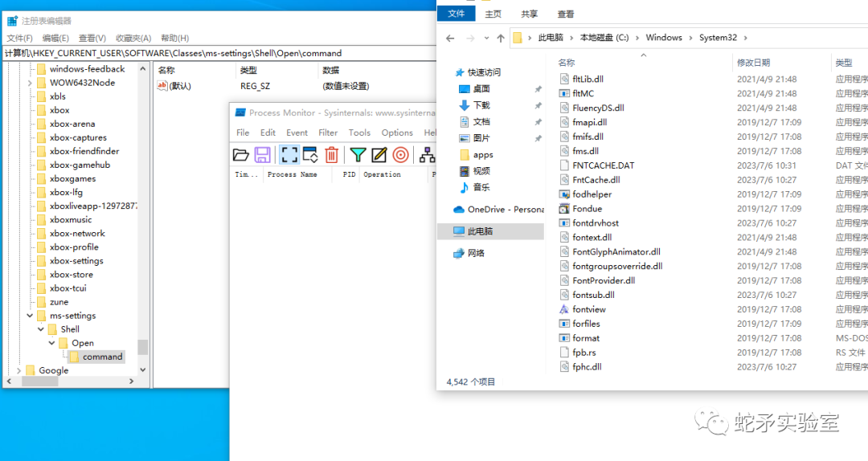The width and height of the screenshot is (868, 461).
Task: Go forward in File Explorer
Action: [x=470, y=39]
